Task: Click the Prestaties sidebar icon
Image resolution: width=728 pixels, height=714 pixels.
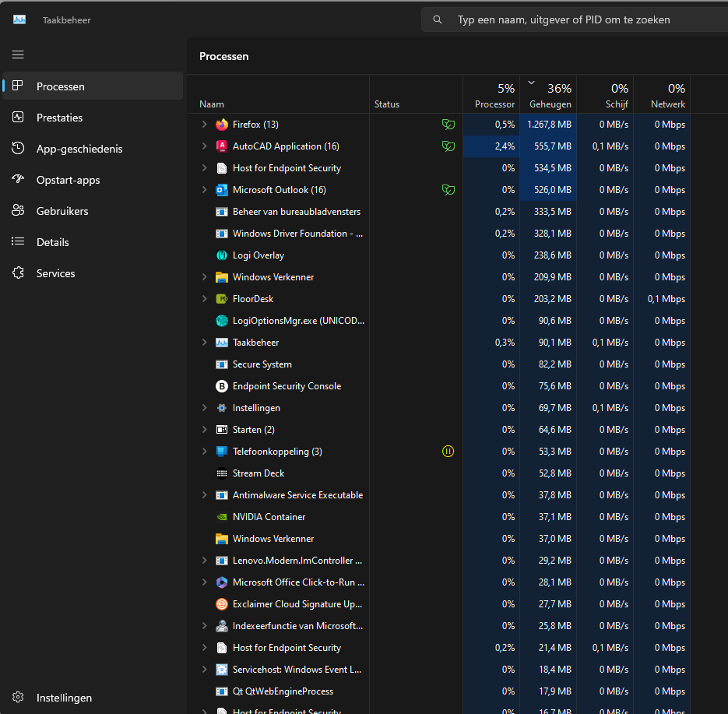Action: 18,118
